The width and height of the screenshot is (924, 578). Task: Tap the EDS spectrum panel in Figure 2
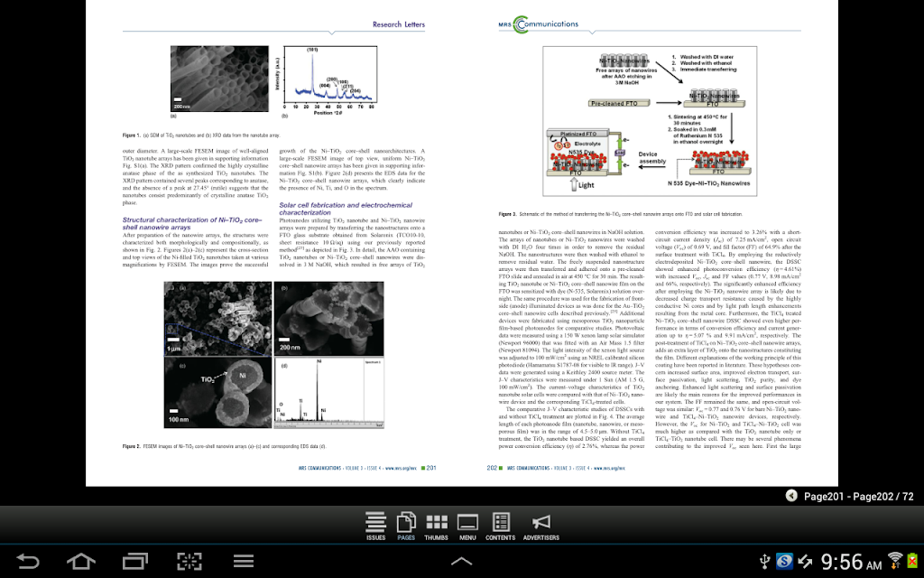click(328, 392)
